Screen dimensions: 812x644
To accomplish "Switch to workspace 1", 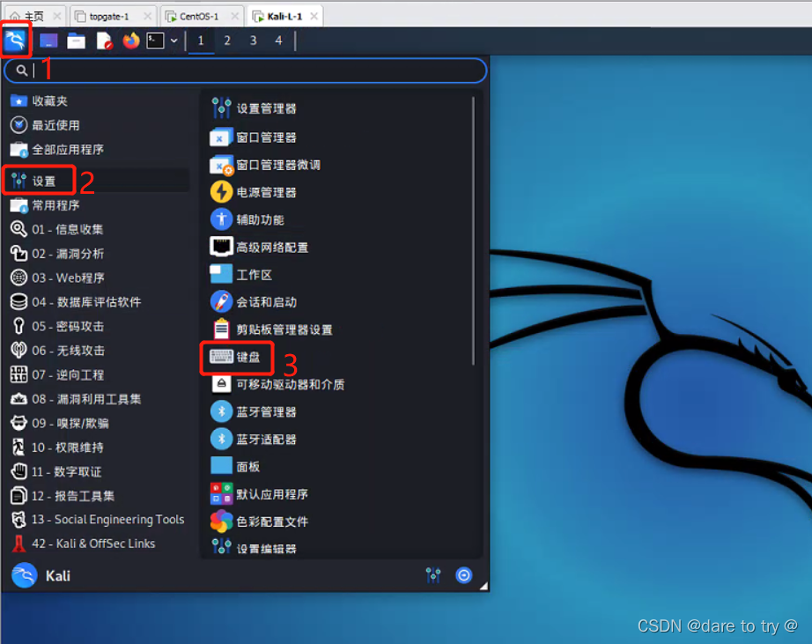I will [x=201, y=41].
